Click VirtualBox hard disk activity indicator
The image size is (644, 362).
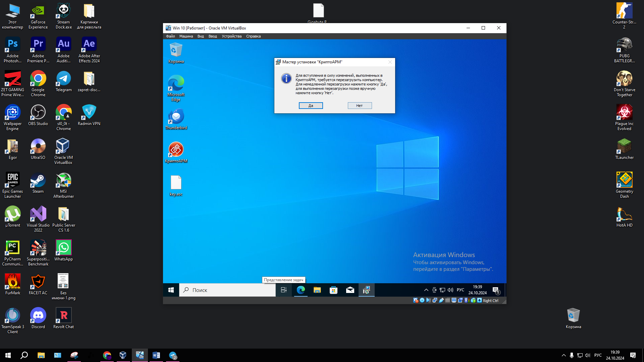point(416,300)
